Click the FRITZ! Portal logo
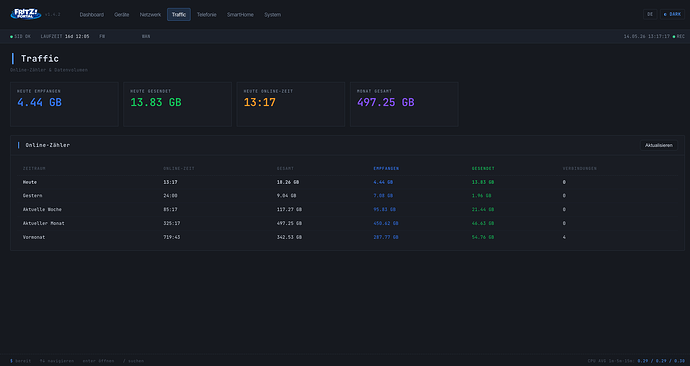The width and height of the screenshot is (690, 366). coord(26,14)
